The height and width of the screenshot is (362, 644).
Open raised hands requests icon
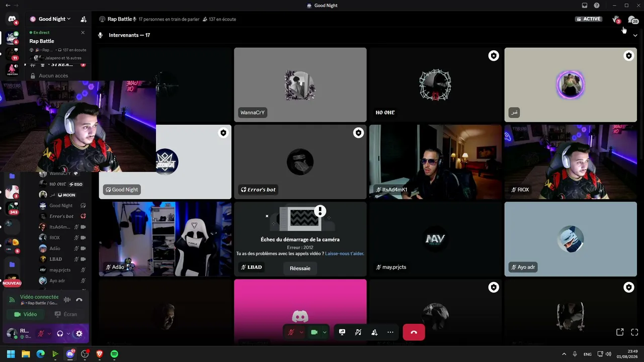click(616, 19)
